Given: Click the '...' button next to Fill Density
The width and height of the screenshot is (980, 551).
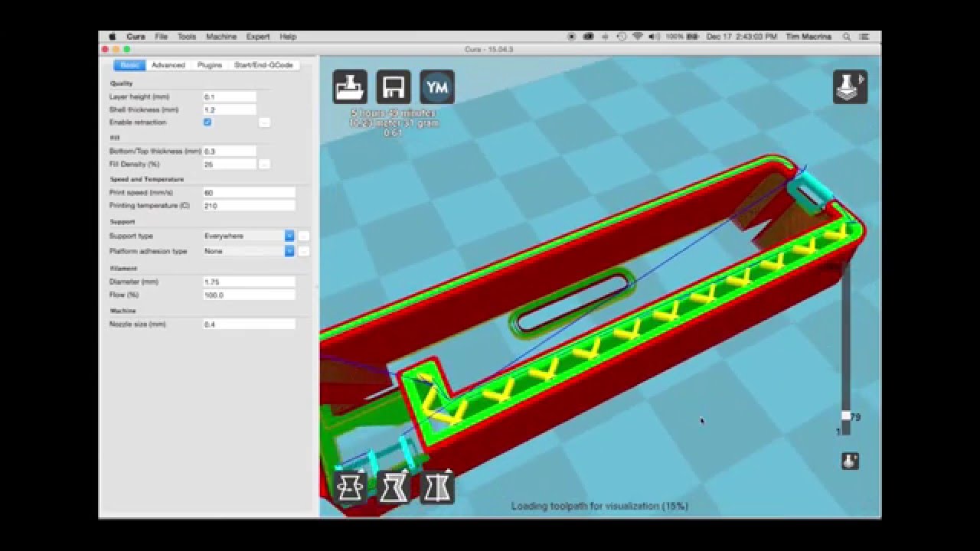Looking at the screenshot, I should 264,164.
